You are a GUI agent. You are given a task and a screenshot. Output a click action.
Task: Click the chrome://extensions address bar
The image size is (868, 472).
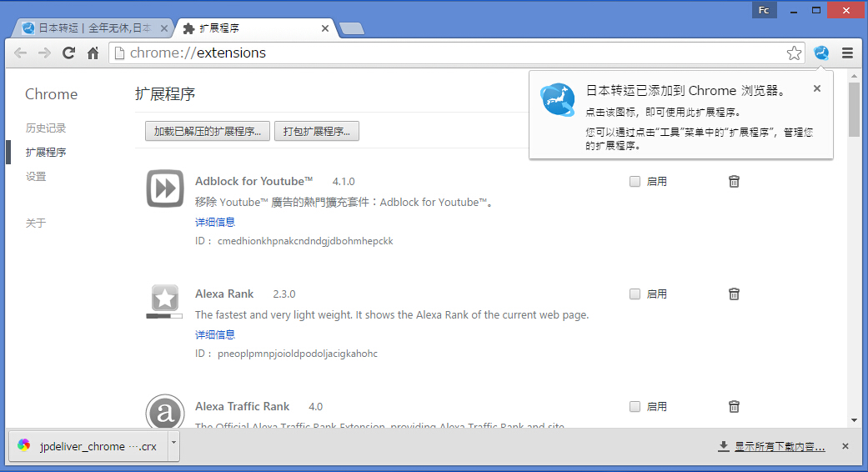tap(450, 53)
